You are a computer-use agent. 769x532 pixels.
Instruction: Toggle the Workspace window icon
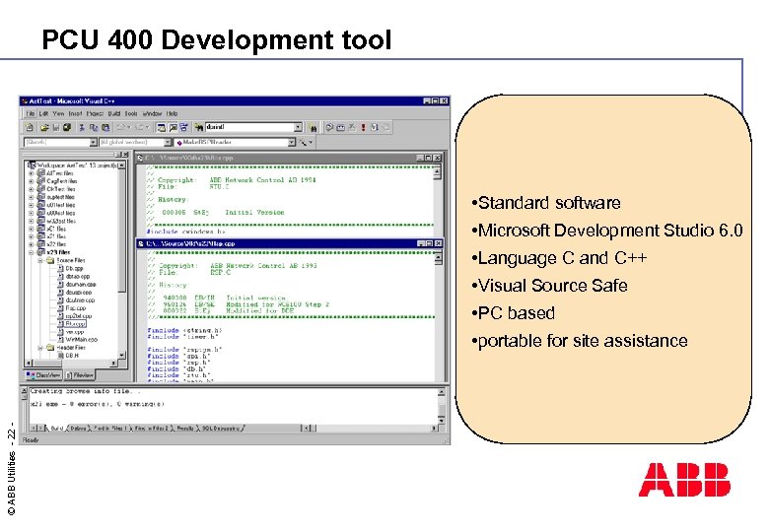(x=161, y=128)
